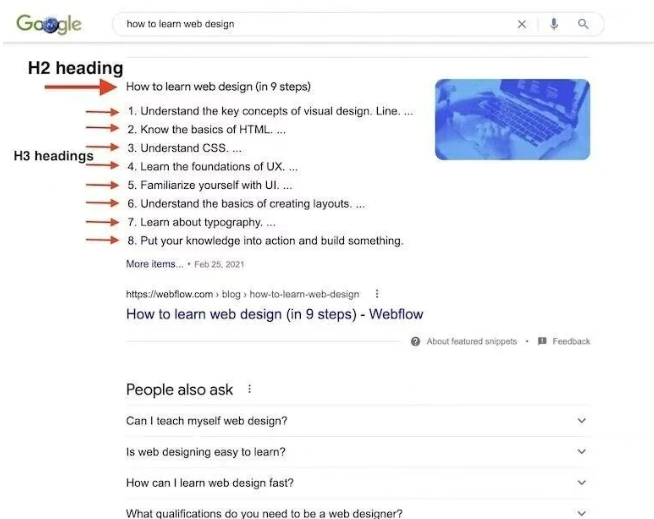This screenshot has height=519, width=654.
Task: Start voice search with microphone icon
Action: click(554, 24)
